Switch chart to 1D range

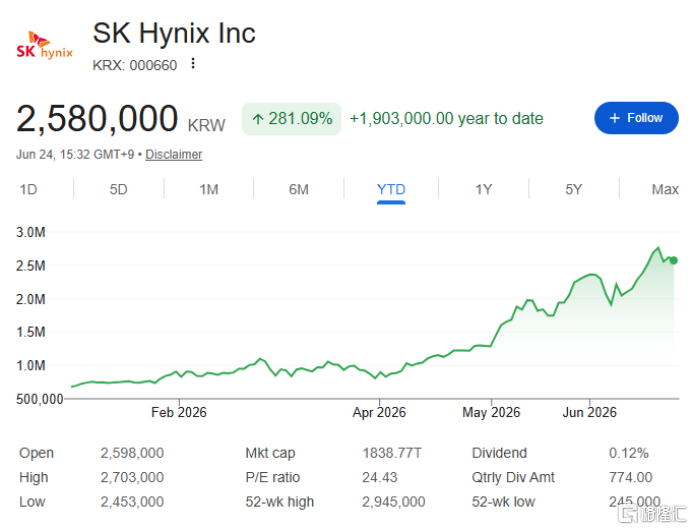tap(28, 190)
